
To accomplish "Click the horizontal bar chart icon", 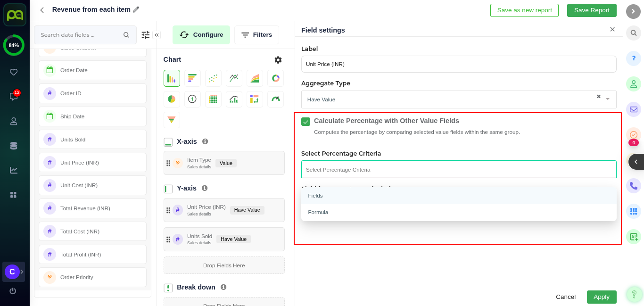I will (192, 78).
